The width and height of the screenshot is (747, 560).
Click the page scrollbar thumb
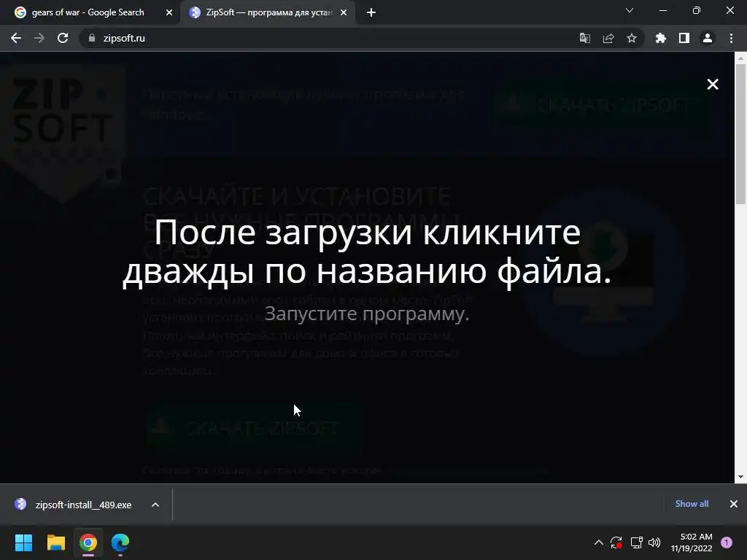pyautogui.click(x=740, y=134)
